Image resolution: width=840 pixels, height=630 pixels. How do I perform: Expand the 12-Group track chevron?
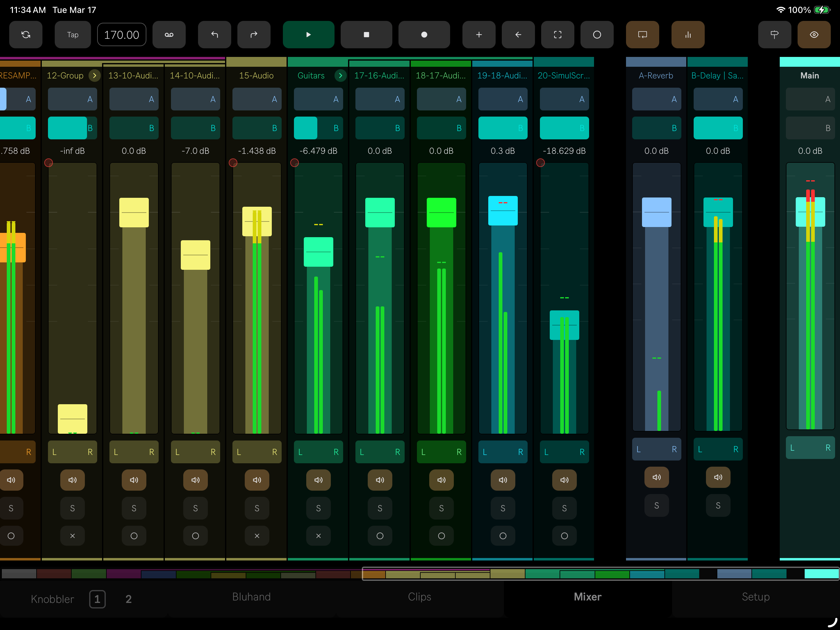95,76
